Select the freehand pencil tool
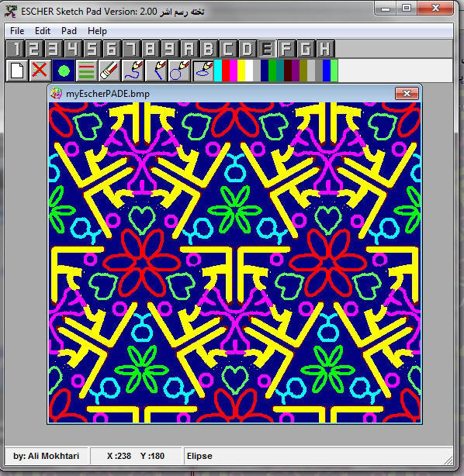Screen dimensions: 464x476 coord(133,71)
